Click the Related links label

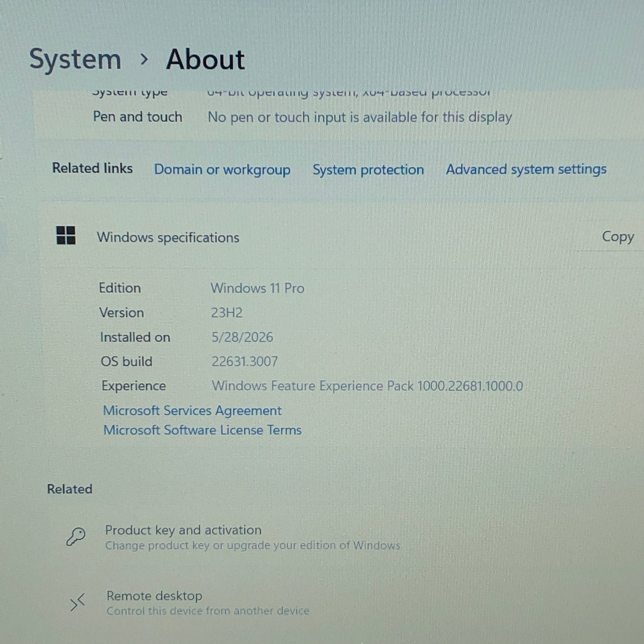point(92,168)
